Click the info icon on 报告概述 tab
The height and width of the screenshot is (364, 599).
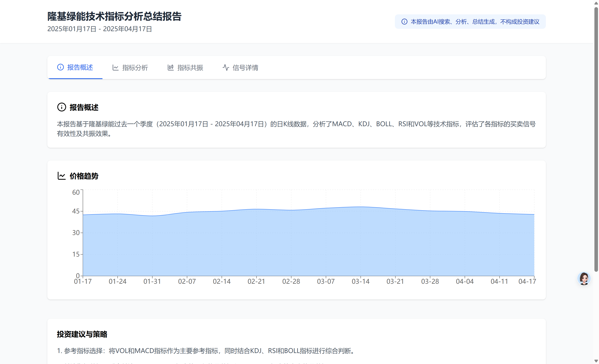60,67
